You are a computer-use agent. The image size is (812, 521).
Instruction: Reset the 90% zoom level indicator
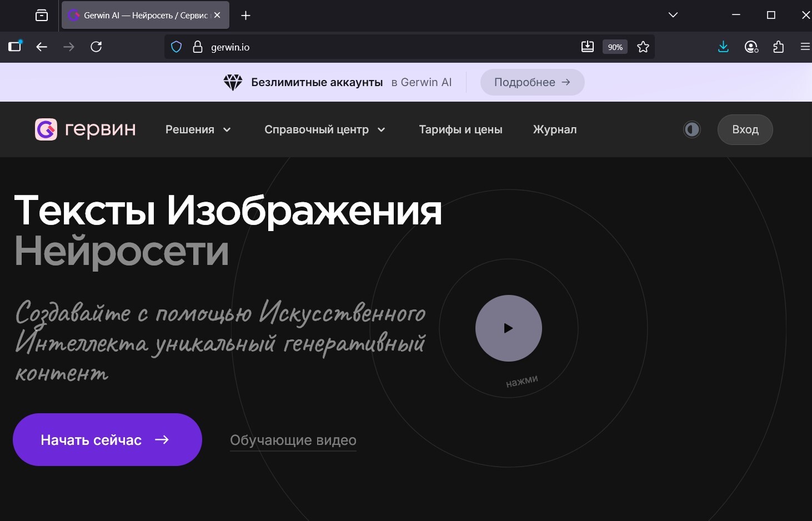point(615,47)
